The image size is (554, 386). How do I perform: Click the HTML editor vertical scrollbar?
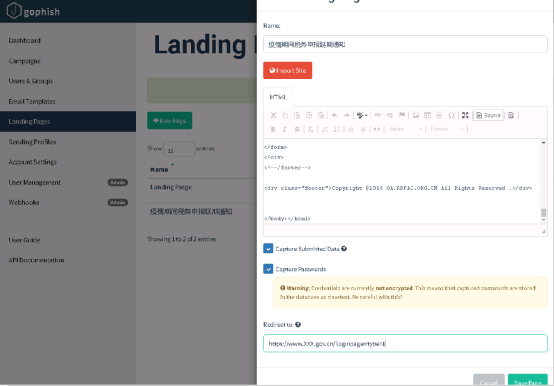pos(543,181)
